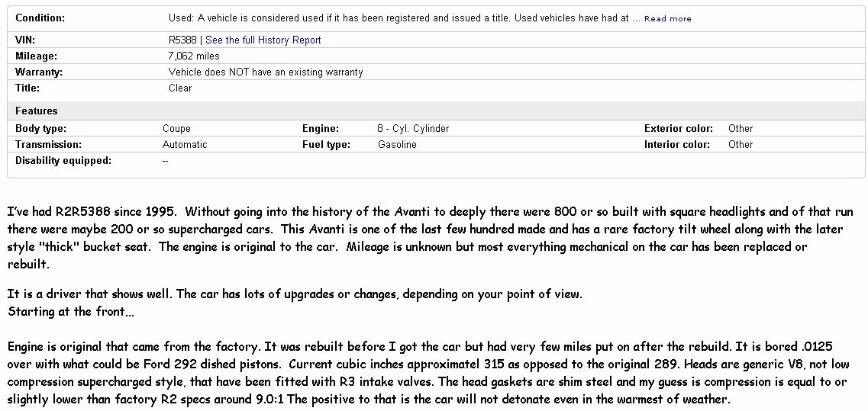Screen dimensions: 868x411
Task: Click the 'Gasoline' fuel type value
Action: pyautogui.click(x=397, y=144)
